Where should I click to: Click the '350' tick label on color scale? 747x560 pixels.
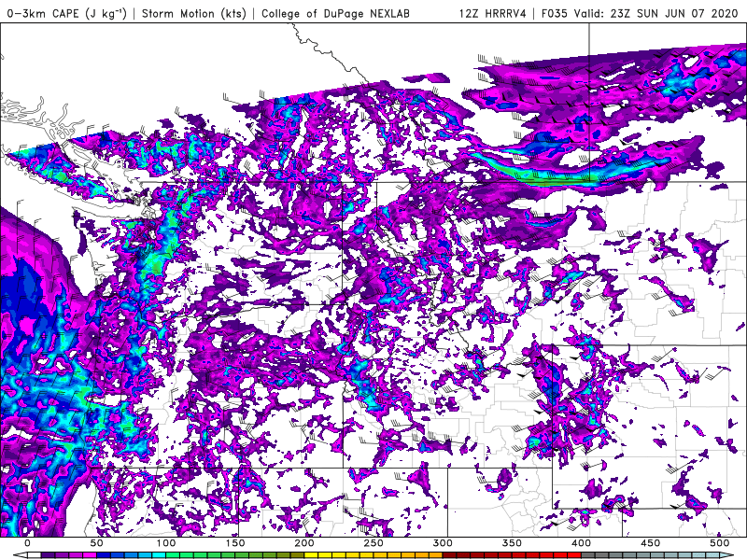[x=512, y=543]
